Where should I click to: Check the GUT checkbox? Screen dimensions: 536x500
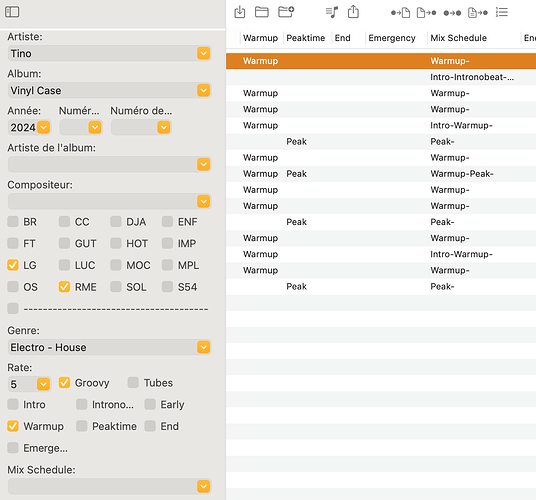coord(64,243)
